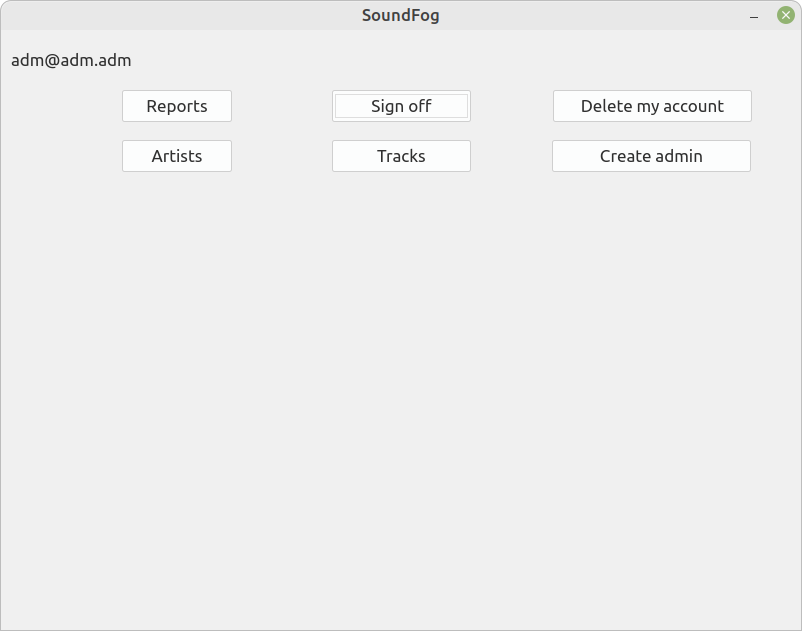Go to the Tracks list
802x631 pixels.
point(402,156)
